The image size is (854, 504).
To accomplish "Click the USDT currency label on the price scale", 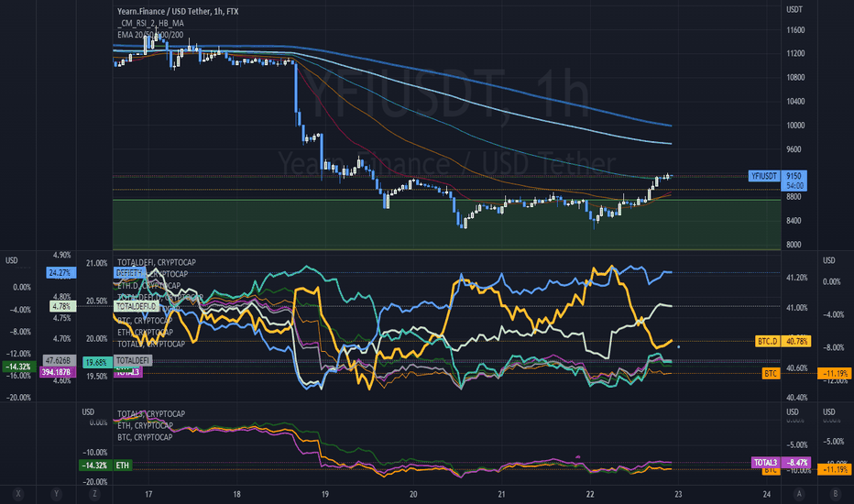I will pyautogui.click(x=794, y=9).
